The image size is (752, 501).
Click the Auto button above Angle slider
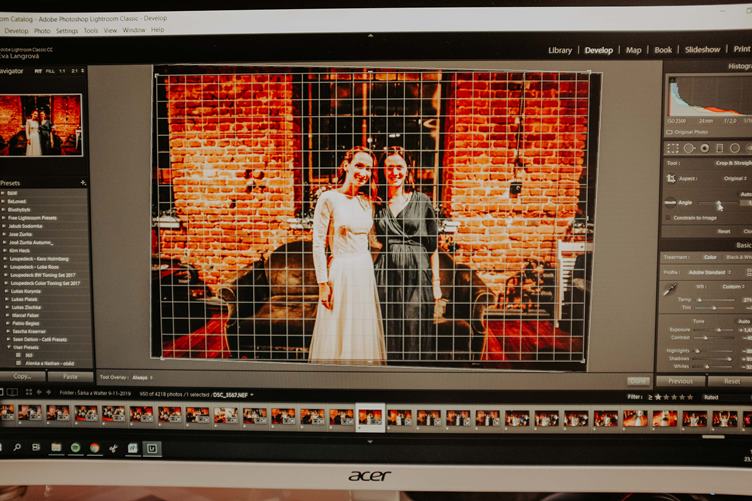tap(745, 195)
